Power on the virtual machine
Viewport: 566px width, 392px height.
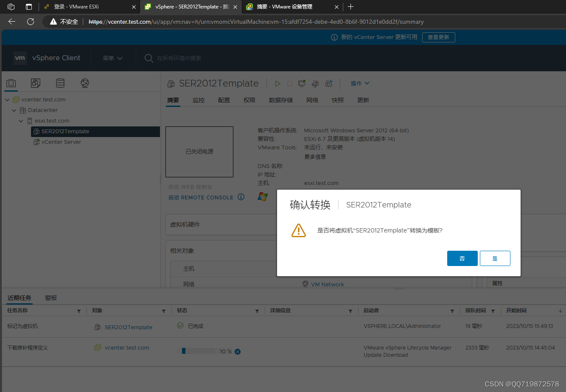pos(277,84)
